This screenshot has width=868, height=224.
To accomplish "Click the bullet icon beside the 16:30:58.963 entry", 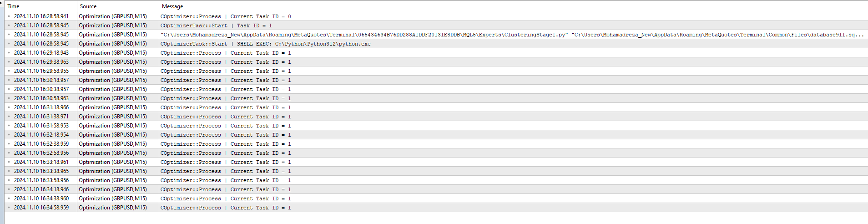I will (9, 98).
